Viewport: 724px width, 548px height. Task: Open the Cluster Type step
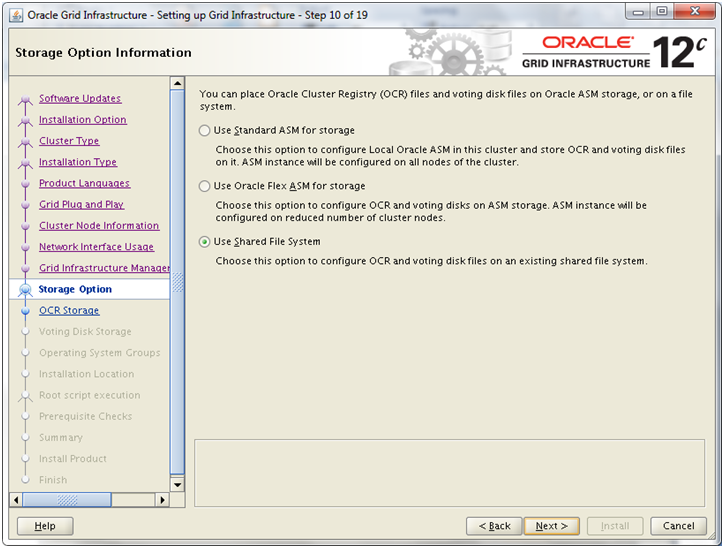[69, 141]
